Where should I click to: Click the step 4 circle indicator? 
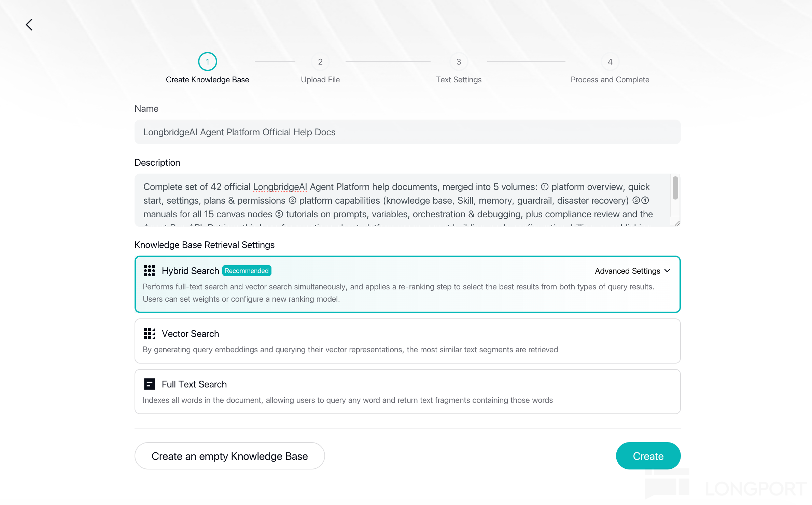610,62
